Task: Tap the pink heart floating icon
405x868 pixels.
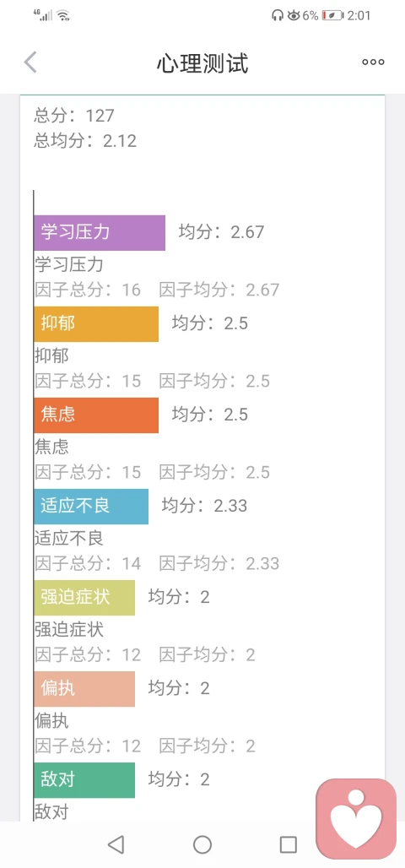Action: (356, 818)
